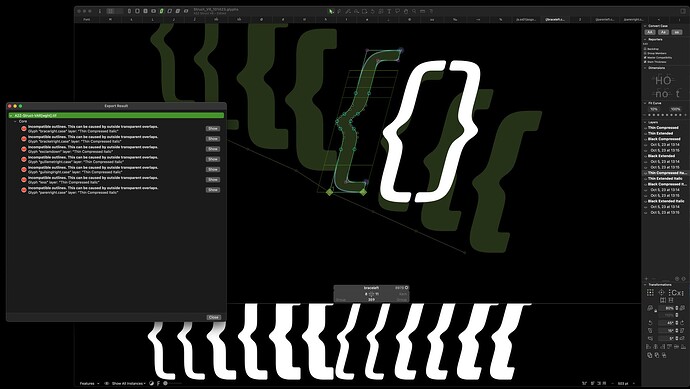This screenshot has height=389, width=690.
Task: Select the Hand tool in the toolbar
Action: point(406,11)
